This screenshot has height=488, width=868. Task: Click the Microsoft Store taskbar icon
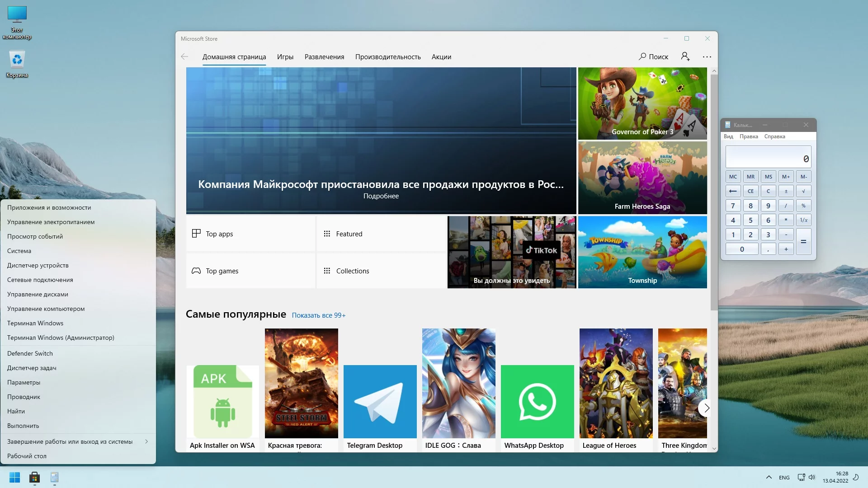(x=34, y=477)
